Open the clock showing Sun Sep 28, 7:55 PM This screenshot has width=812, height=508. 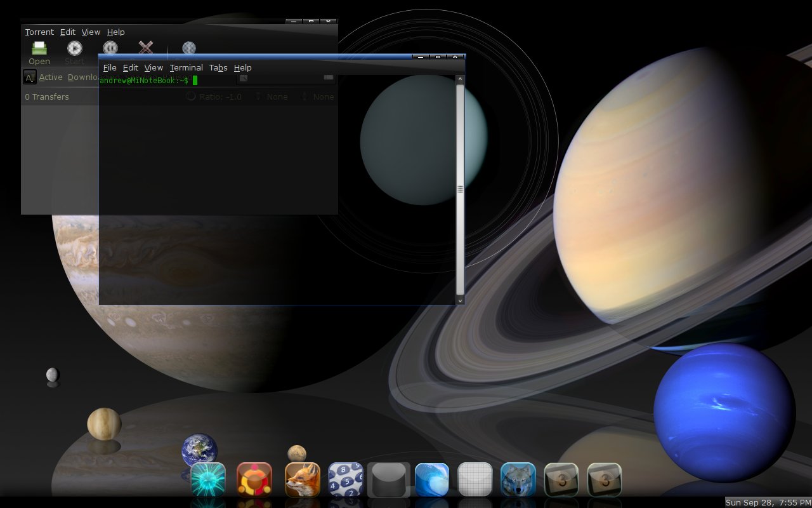768,502
